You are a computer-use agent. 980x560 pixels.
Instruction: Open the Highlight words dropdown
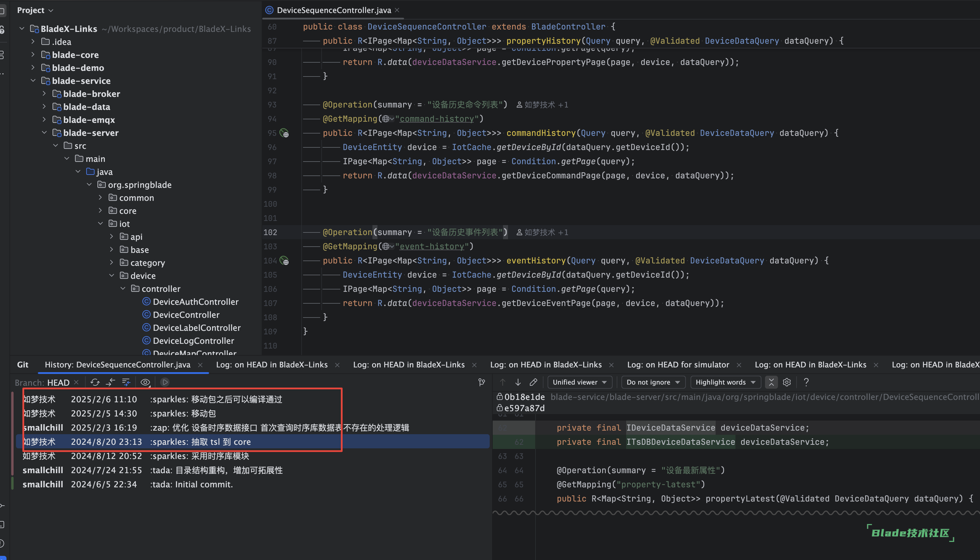coord(725,382)
